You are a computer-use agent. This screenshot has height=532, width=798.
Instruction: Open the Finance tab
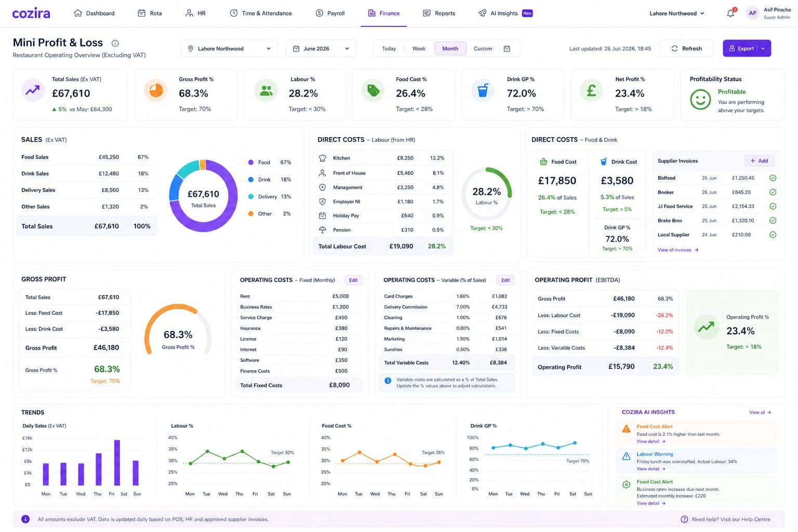[384, 13]
